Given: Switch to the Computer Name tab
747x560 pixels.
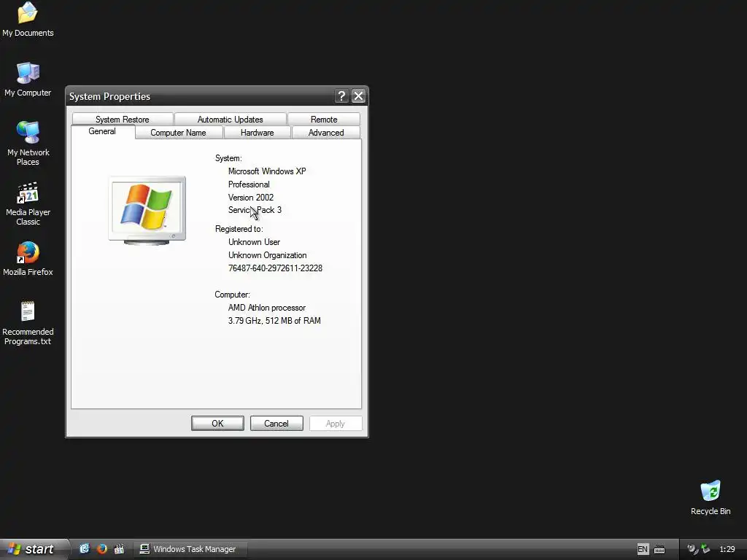Looking at the screenshot, I should click(x=179, y=133).
